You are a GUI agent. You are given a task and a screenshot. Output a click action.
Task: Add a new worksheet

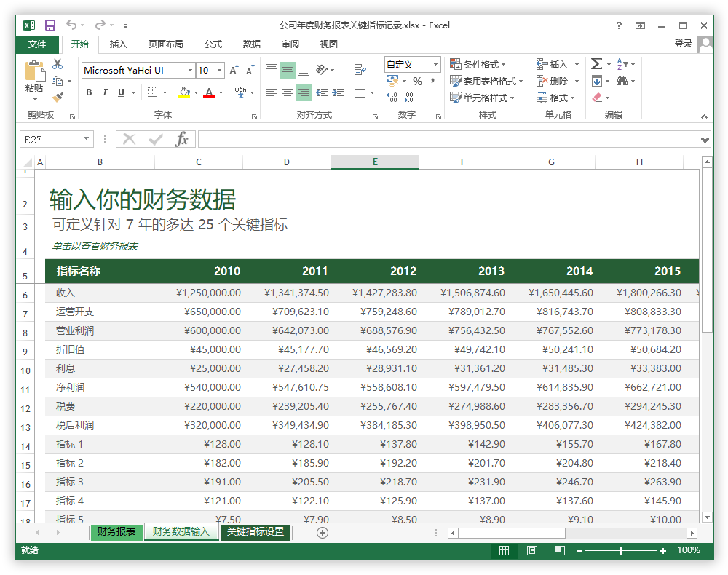coord(323,533)
